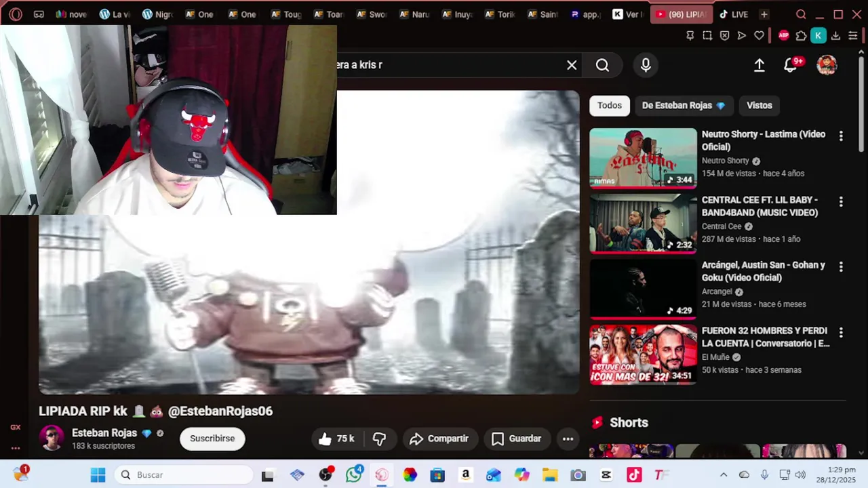This screenshot has height=488, width=868.
Task: Open the YouTube account avatar menu
Action: pyautogui.click(x=827, y=65)
